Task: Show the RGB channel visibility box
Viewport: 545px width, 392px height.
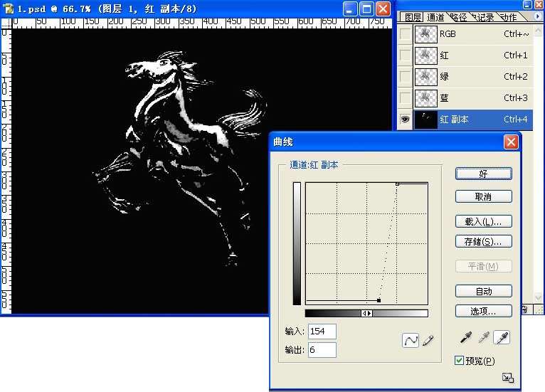Action: pos(406,34)
